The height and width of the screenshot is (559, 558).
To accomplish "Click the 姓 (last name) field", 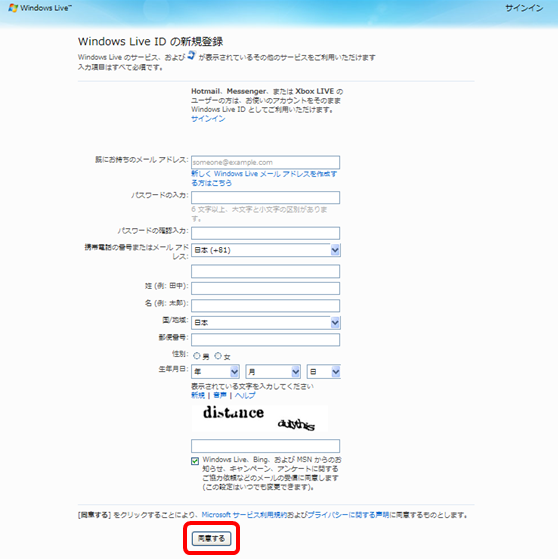I will click(x=265, y=288).
